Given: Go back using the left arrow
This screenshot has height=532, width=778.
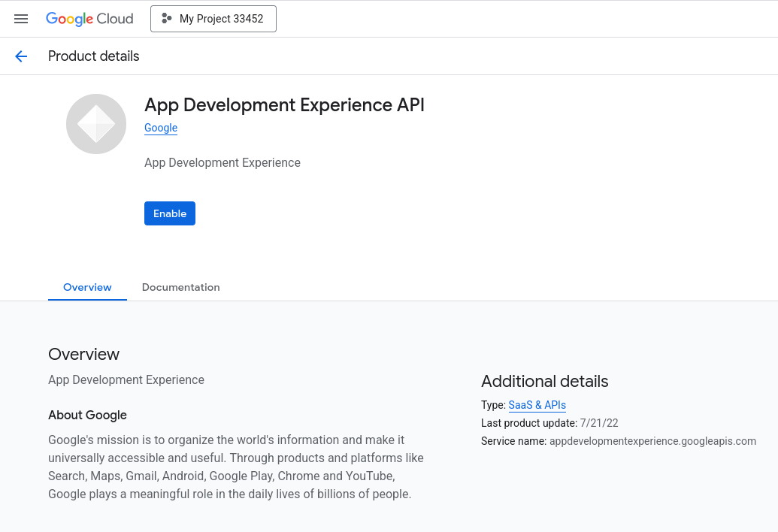Looking at the screenshot, I should click(x=21, y=56).
